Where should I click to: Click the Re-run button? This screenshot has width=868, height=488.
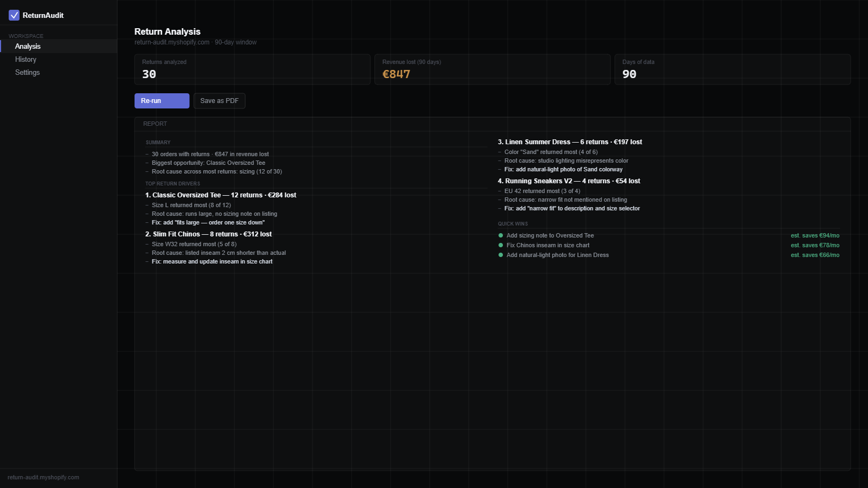click(162, 101)
